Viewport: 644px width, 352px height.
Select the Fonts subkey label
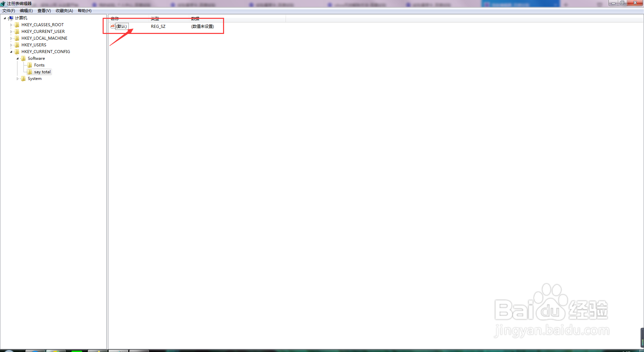click(x=39, y=65)
